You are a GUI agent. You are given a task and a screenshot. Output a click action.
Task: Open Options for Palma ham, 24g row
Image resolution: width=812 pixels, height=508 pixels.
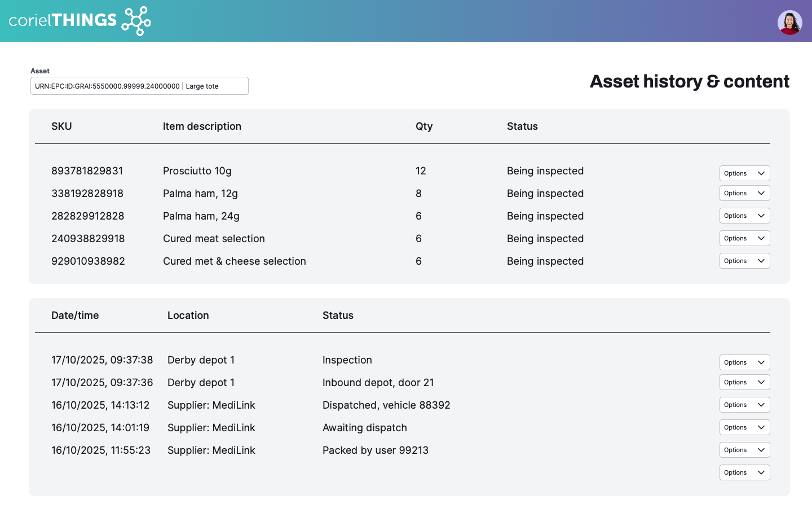tap(744, 216)
